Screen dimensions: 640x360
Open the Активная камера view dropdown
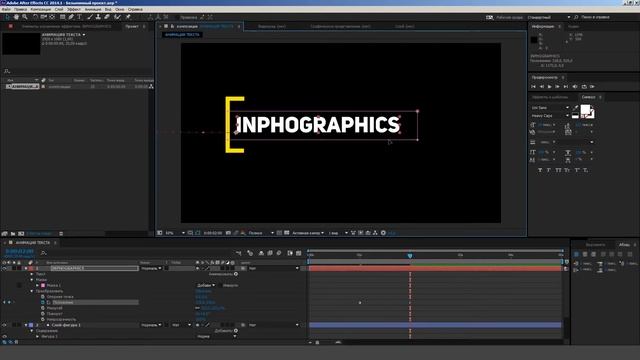tap(308, 233)
